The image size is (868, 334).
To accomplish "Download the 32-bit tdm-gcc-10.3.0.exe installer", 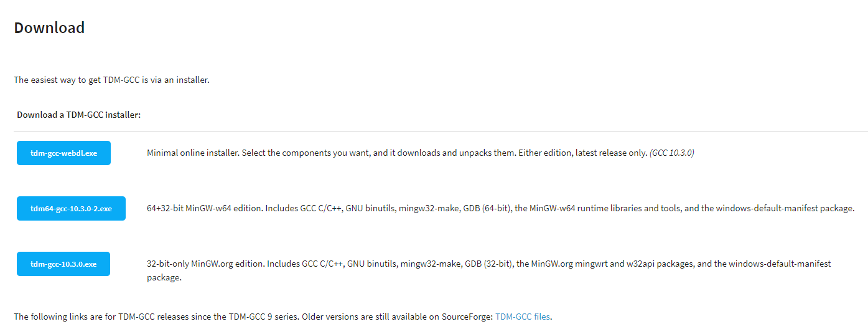I will 63,264.
